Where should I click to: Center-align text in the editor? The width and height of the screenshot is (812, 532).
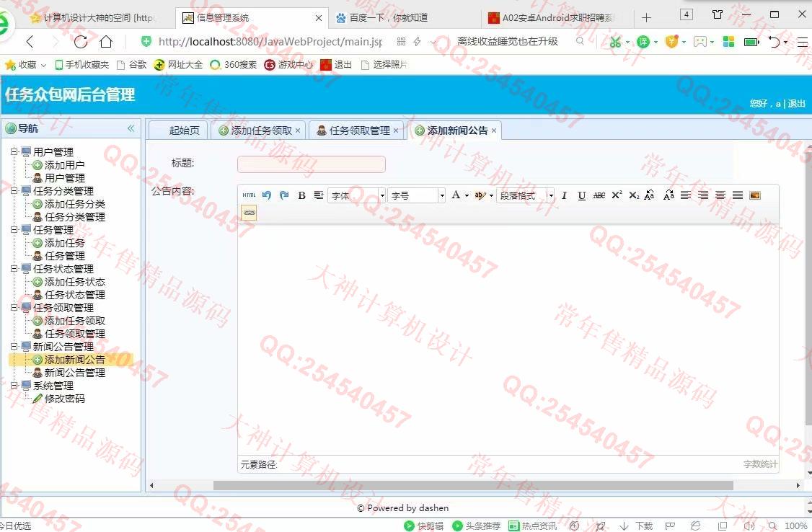coord(720,195)
